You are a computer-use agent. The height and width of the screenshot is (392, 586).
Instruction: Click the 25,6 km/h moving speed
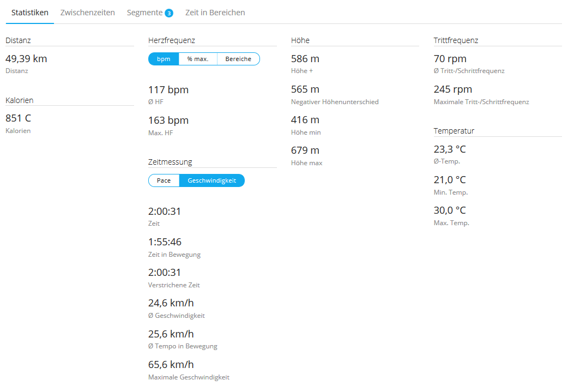(x=171, y=334)
